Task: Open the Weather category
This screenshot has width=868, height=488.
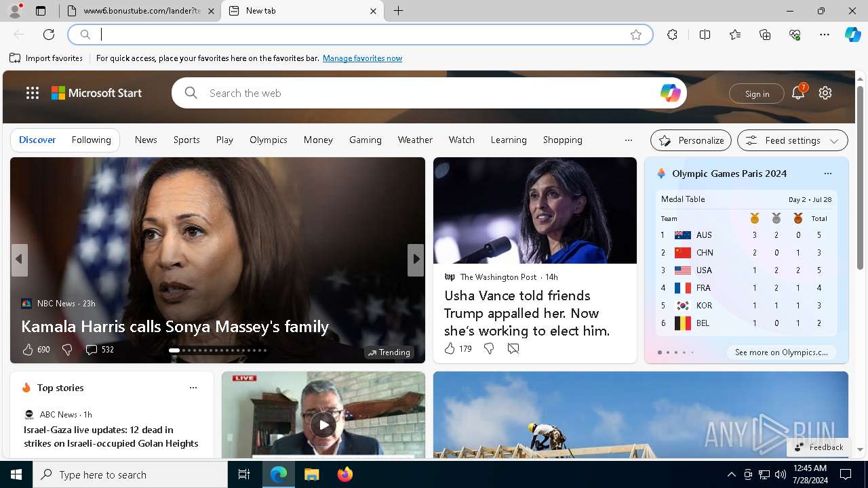Action: (415, 140)
